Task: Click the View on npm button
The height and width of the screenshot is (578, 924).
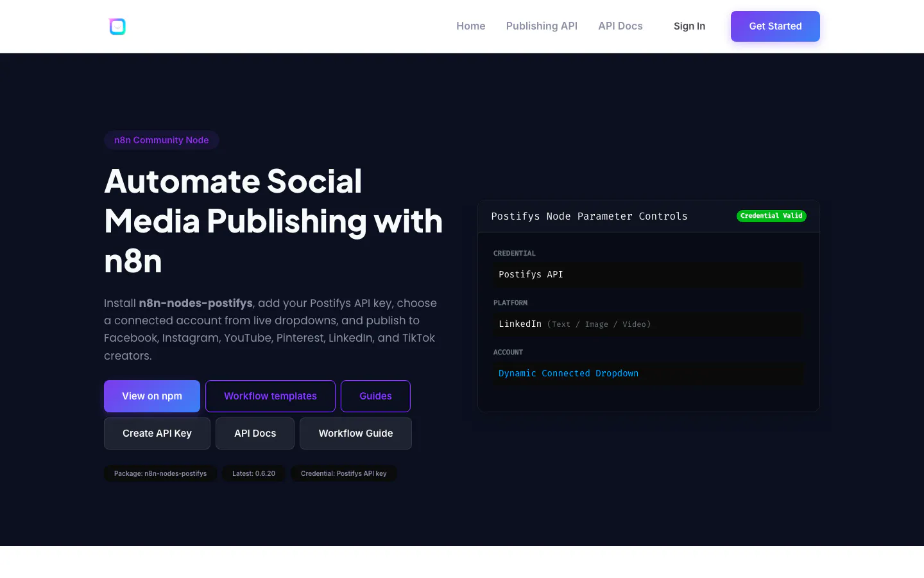Action: click(152, 396)
